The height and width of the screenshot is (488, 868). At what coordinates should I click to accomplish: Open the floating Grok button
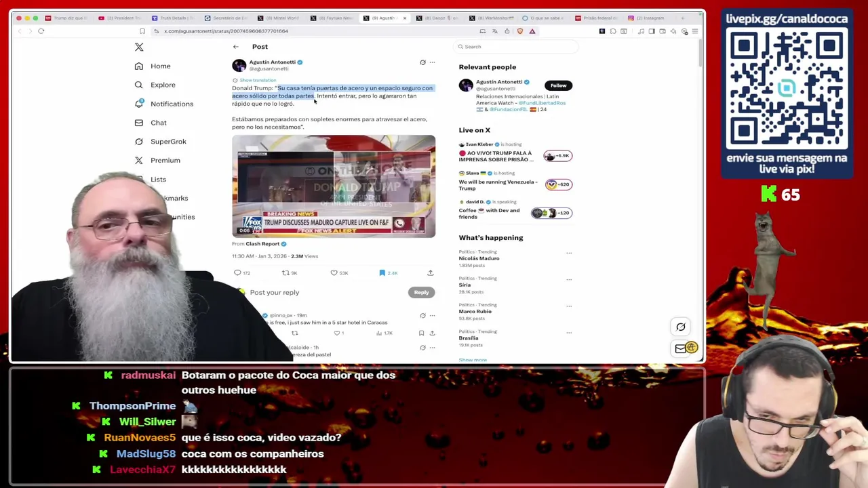(681, 327)
